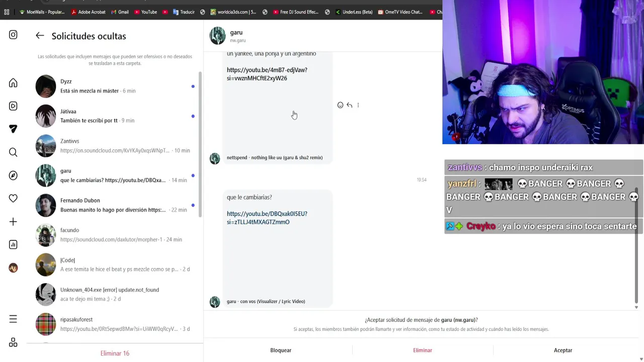Accept request with Aceptar button
This screenshot has width=644, height=362.
[x=563, y=350]
